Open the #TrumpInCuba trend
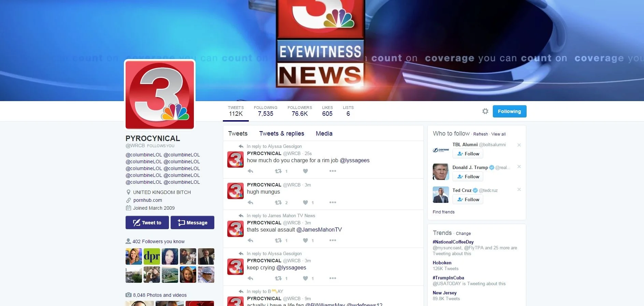The width and height of the screenshot is (644, 306). click(448, 278)
